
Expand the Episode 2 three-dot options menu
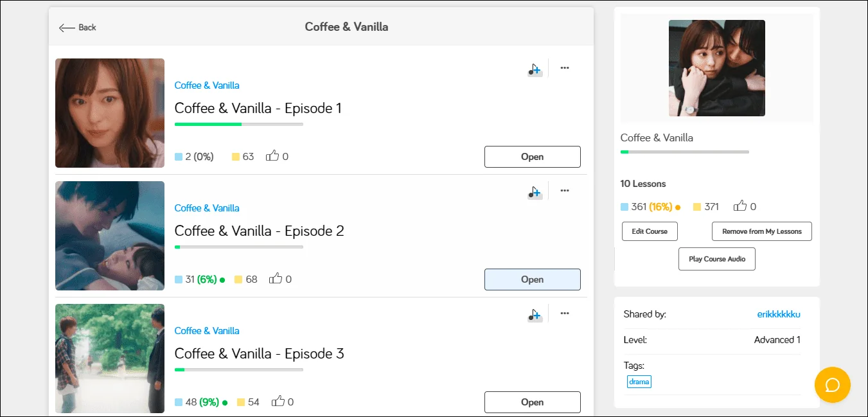pos(565,191)
